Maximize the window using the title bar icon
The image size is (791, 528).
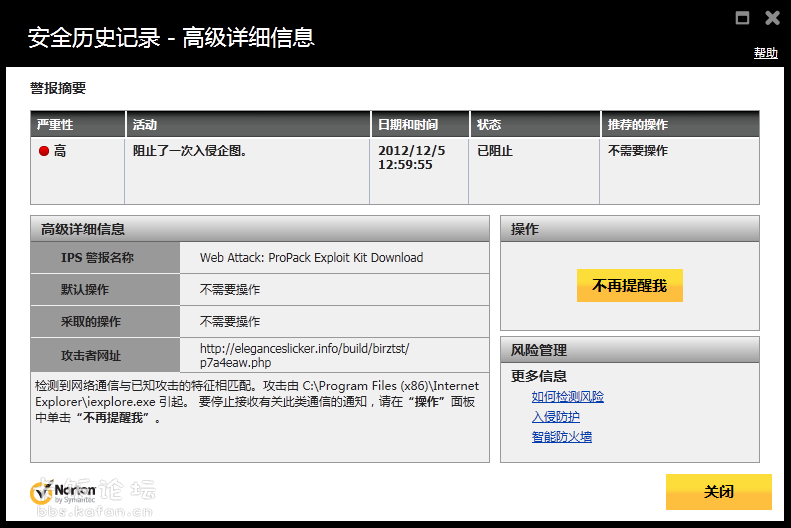(742, 18)
